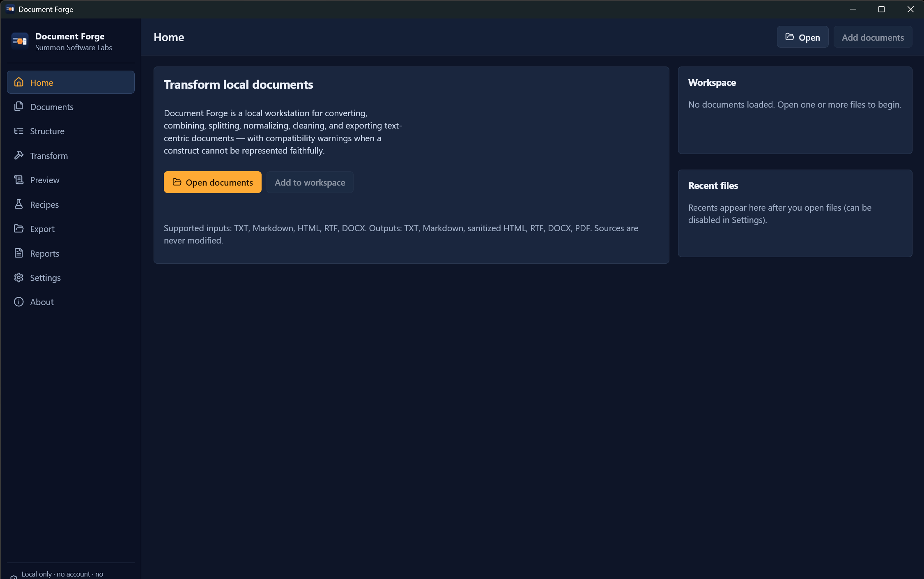The image size is (924, 579).
Task: Click the 'Home' page title in header
Action: (169, 37)
